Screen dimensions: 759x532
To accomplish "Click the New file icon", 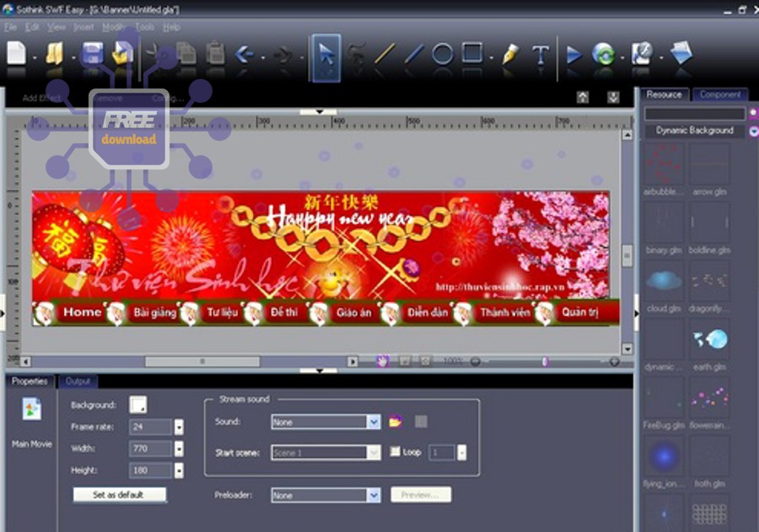I will [x=17, y=53].
